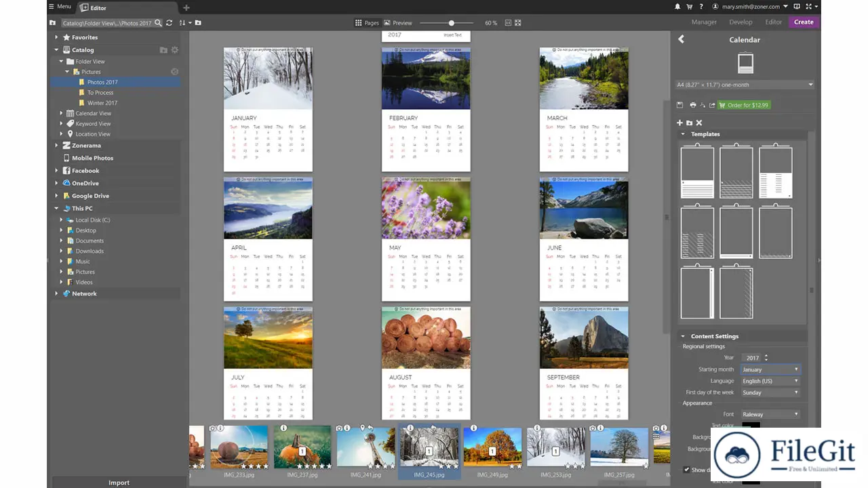This screenshot has width=868, height=488.
Task: Open the To Process folder
Action: pos(100,93)
